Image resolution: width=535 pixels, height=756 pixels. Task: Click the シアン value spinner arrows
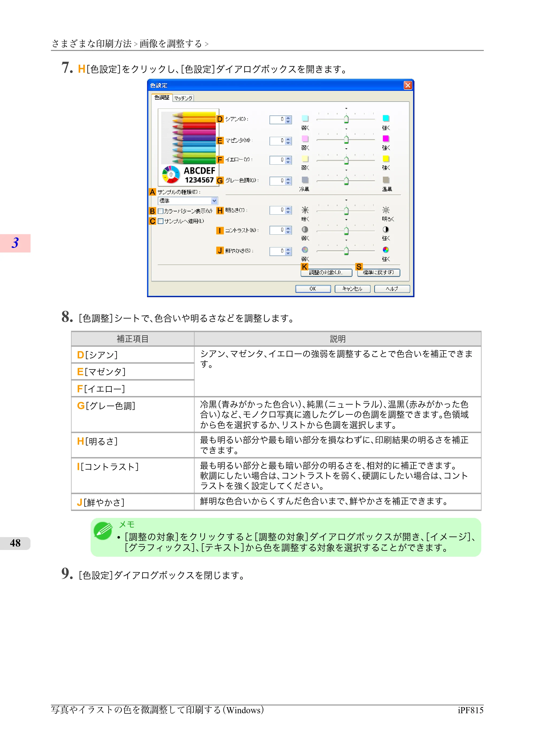(x=288, y=119)
